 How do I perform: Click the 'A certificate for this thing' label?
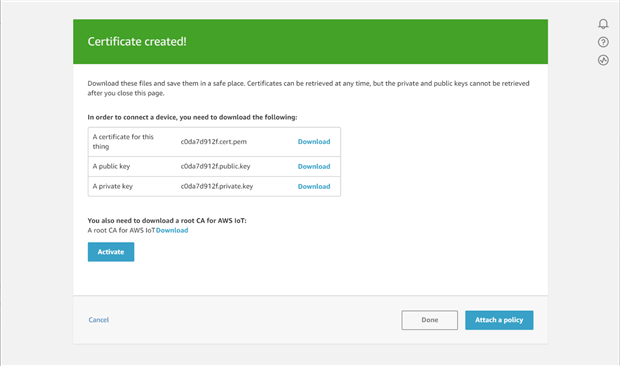(x=123, y=141)
